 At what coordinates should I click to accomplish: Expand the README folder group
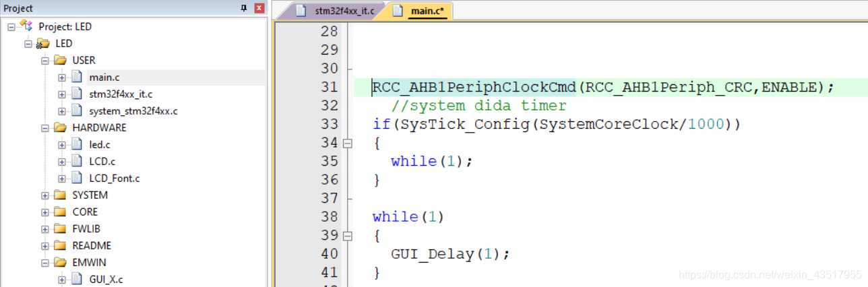point(45,245)
